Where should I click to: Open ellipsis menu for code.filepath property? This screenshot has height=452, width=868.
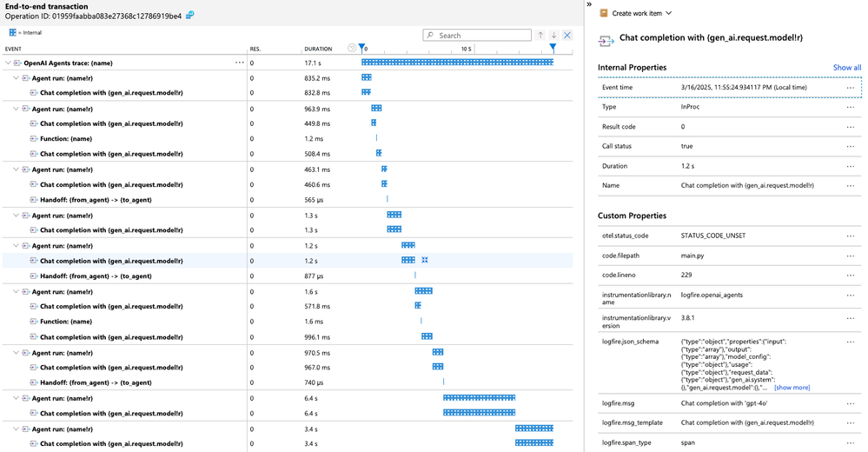tap(851, 256)
